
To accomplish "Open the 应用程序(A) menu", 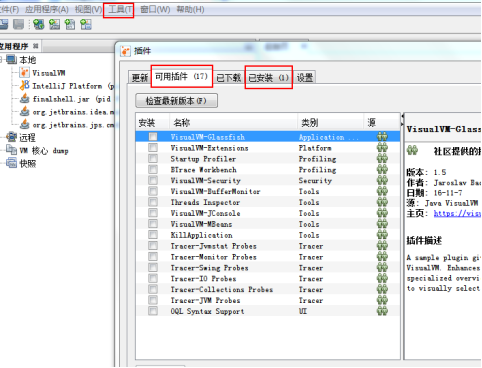I will pyautogui.click(x=47, y=9).
